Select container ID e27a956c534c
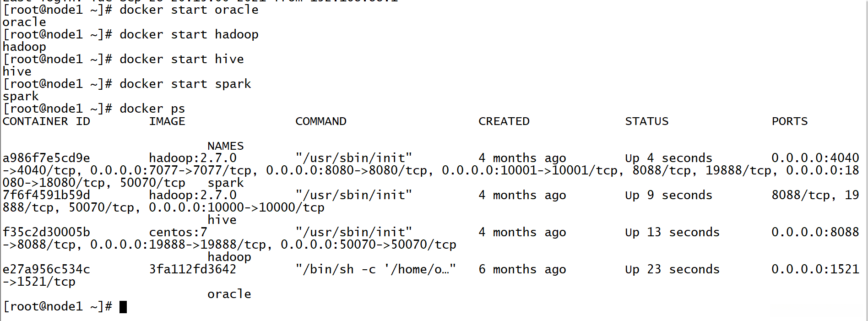This screenshot has height=321, width=868. (46, 270)
